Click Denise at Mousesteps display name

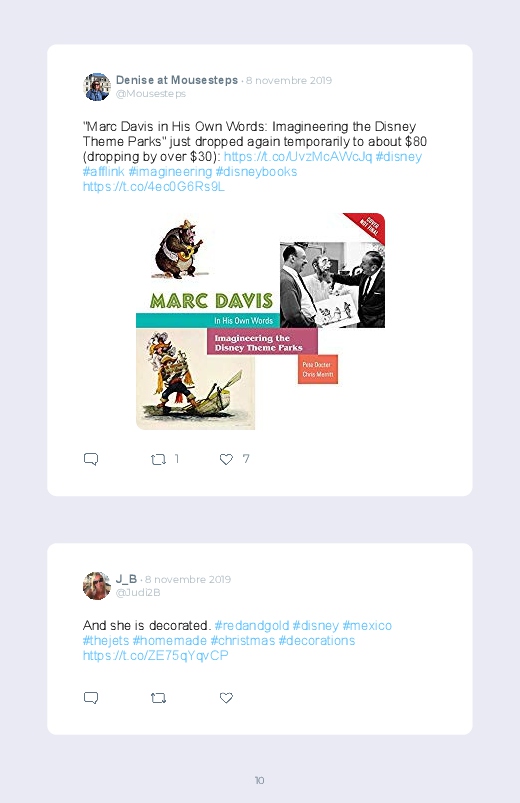coord(177,80)
